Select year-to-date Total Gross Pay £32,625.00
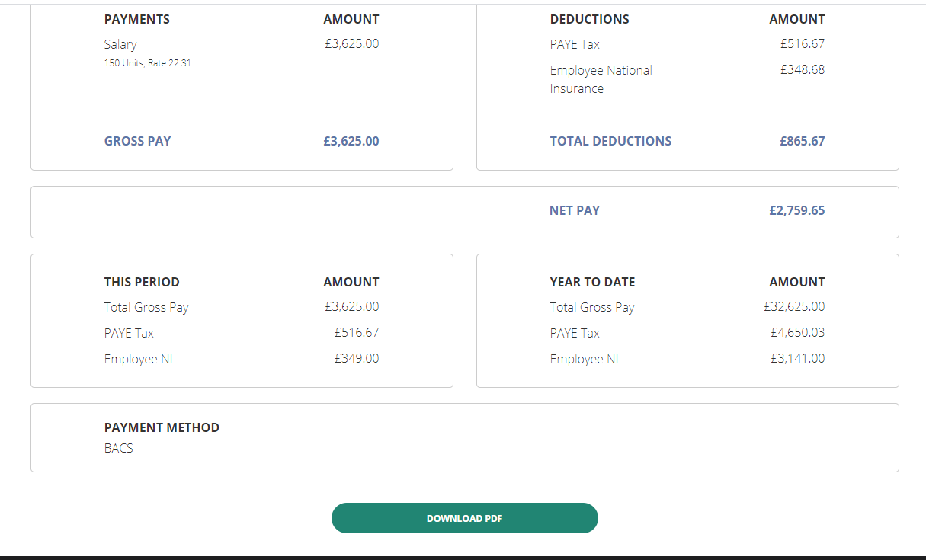 coord(794,306)
